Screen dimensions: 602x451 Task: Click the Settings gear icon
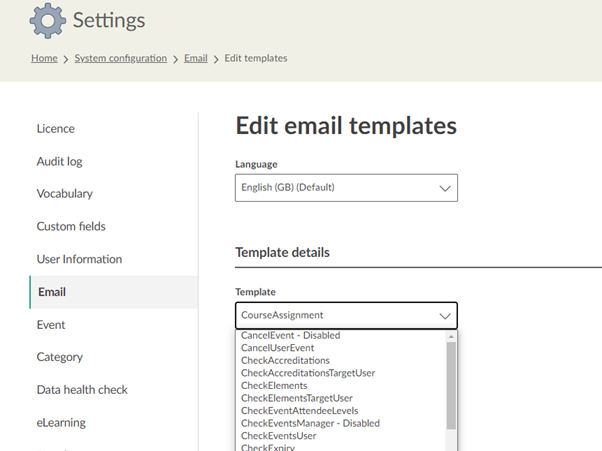[x=48, y=20]
